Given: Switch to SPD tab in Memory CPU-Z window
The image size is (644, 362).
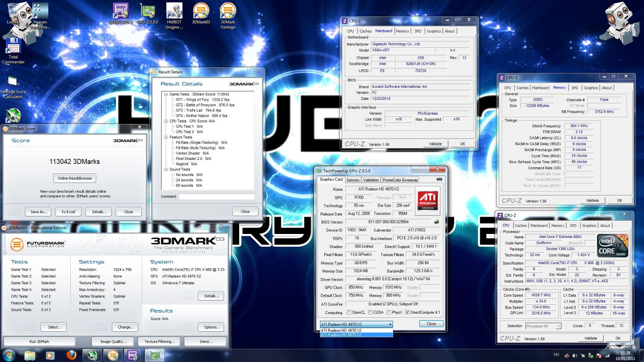Looking at the screenshot, I should point(575,88).
